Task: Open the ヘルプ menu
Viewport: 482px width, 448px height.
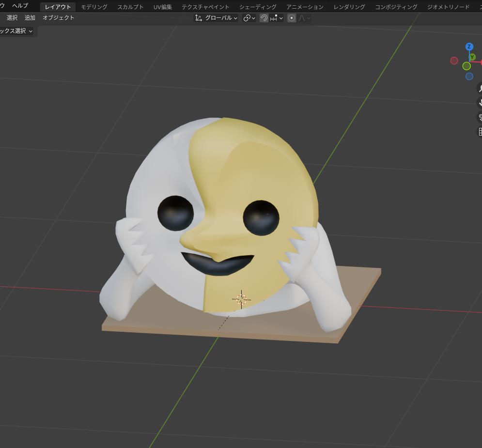Action: tap(20, 6)
